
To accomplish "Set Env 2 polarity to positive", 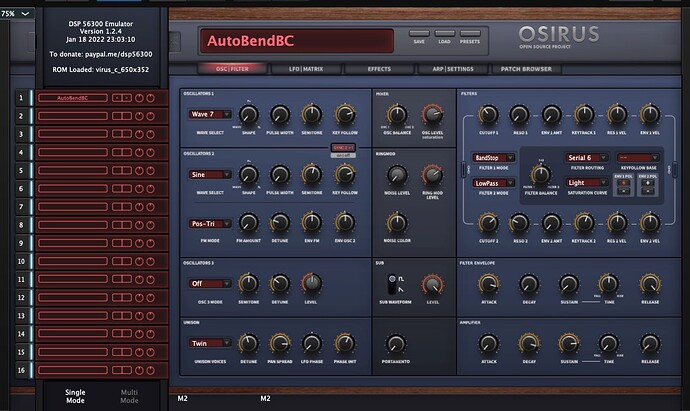I will (647, 183).
